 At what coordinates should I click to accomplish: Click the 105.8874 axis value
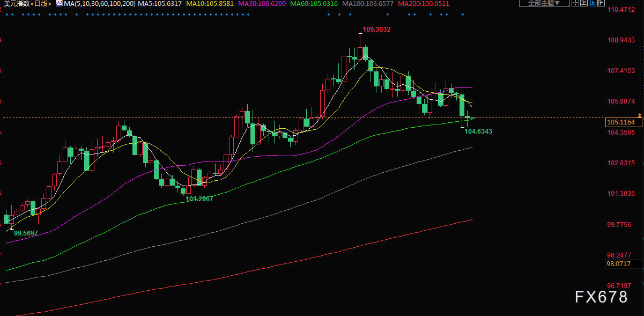click(621, 101)
